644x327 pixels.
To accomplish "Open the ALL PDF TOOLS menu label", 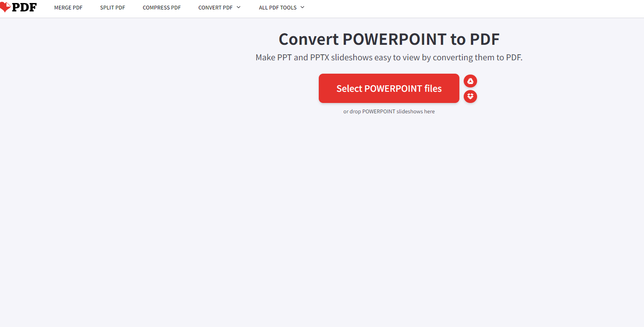I will pyautogui.click(x=277, y=8).
